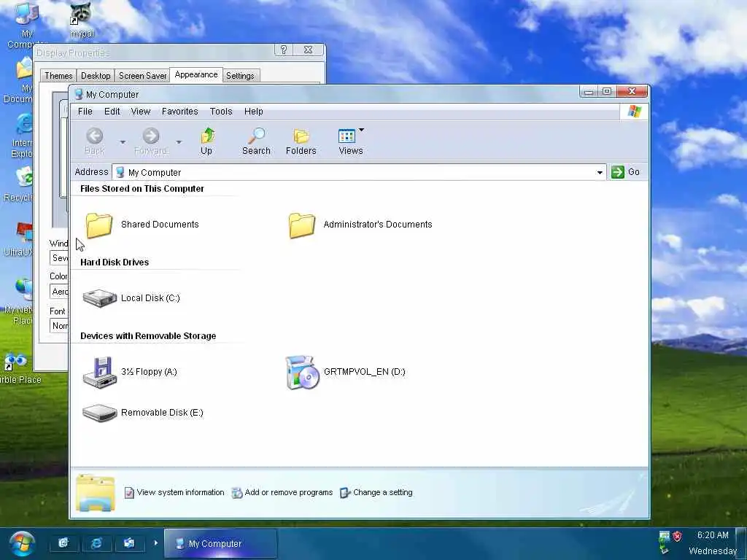The height and width of the screenshot is (560, 747).
Task: Click the taskbar clock showing 6:20 AM
Action: click(713, 535)
